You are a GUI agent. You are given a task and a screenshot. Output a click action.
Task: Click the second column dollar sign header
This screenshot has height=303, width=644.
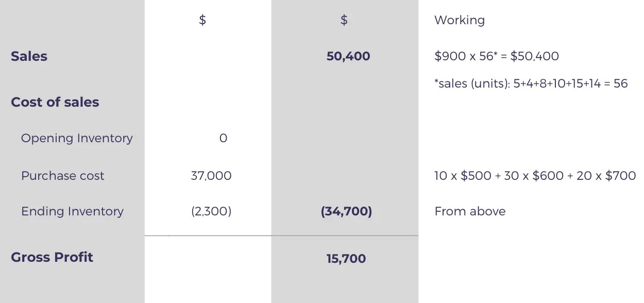pos(344,20)
